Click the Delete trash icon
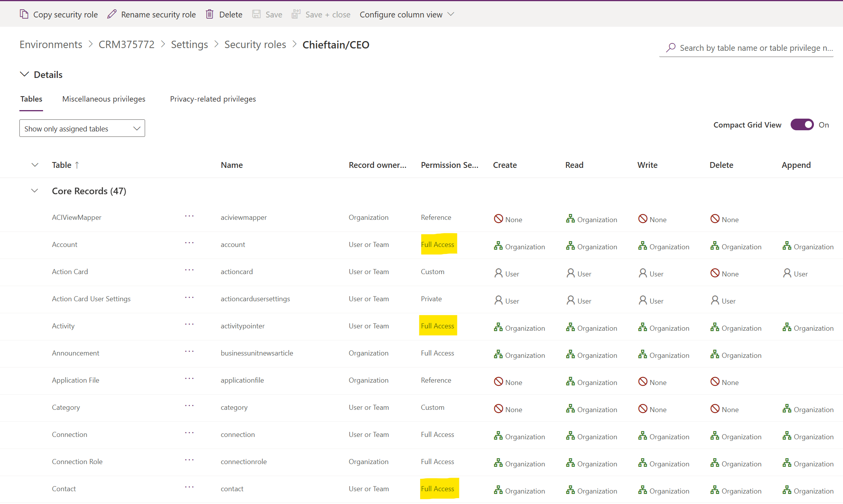 point(209,14)
